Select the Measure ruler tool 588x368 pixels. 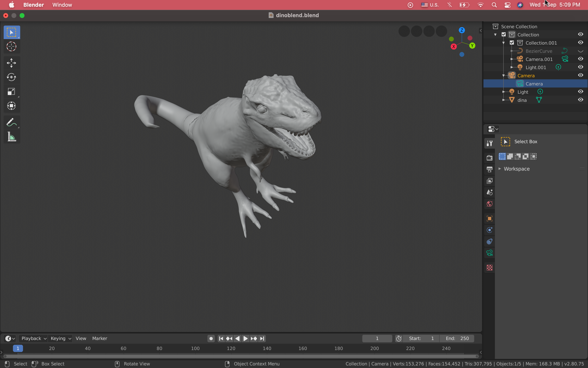pyautogui.click(x=11, y=137)
